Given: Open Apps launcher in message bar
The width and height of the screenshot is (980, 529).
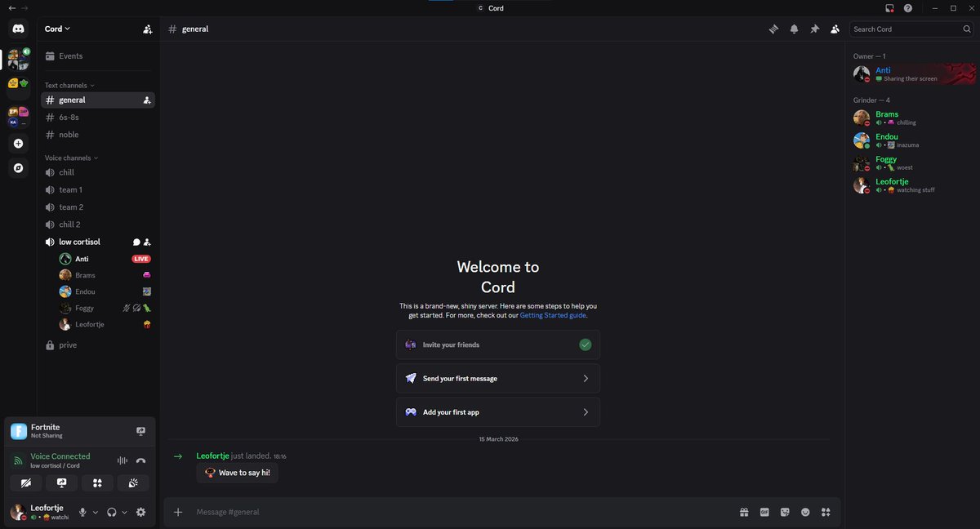Looking at the screenshot, I should [x=826, y=512].
